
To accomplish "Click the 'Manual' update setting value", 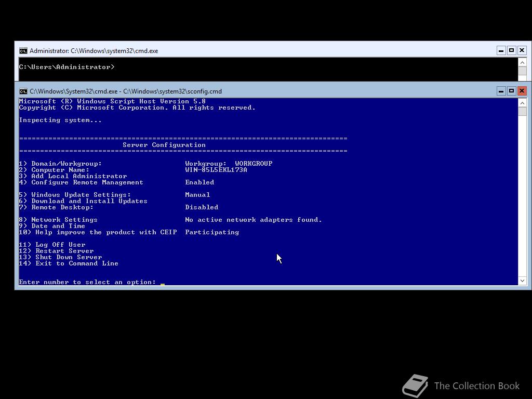I will (x=197, y=195).
